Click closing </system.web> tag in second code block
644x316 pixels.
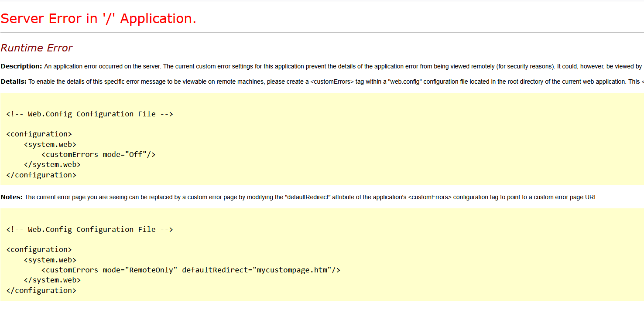[52, 280]
